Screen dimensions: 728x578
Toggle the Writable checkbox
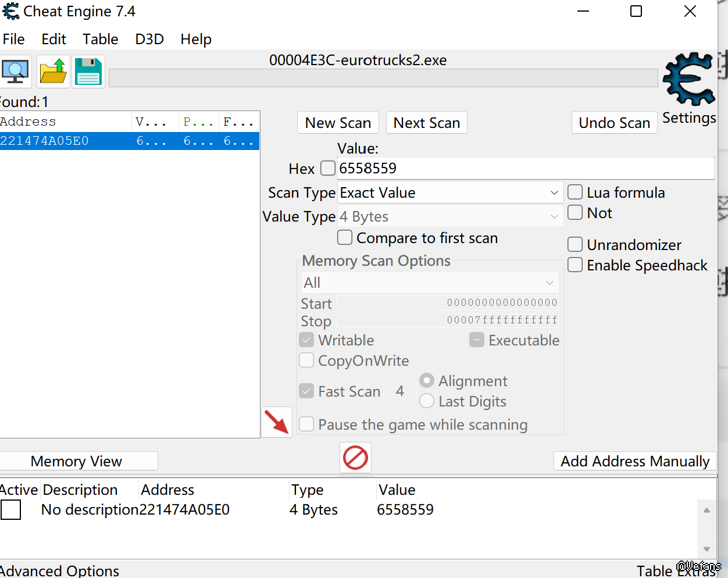(306, 340)
